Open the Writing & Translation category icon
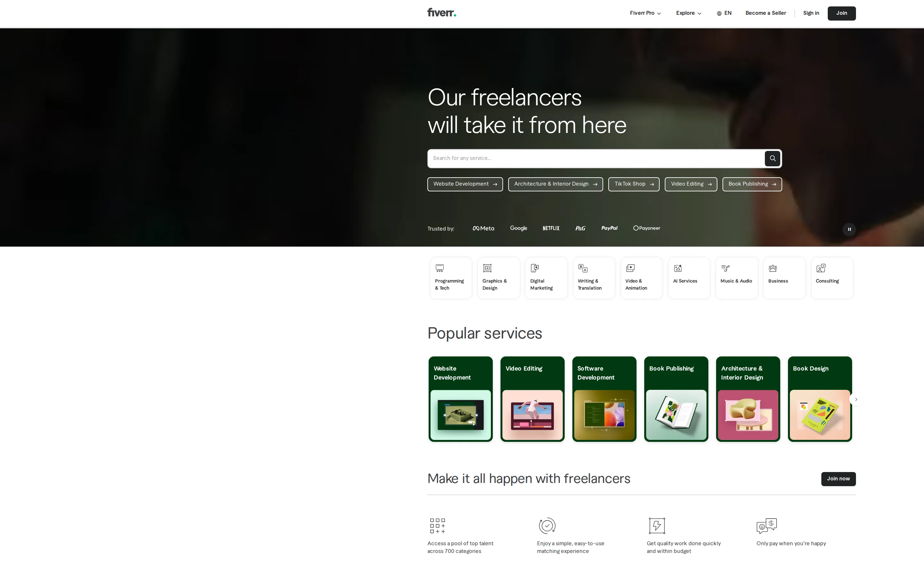This screenshot has height=578, width=924. [583, 268]
